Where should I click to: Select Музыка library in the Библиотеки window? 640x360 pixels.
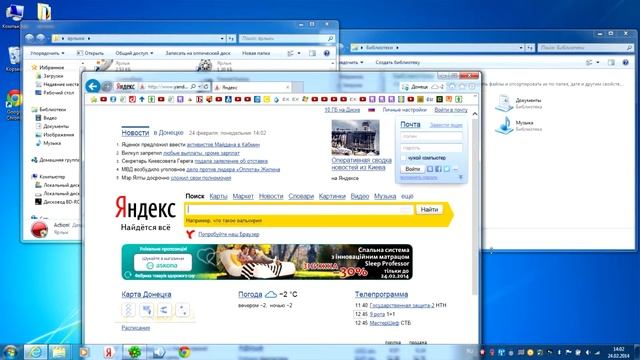coord(519,125)
